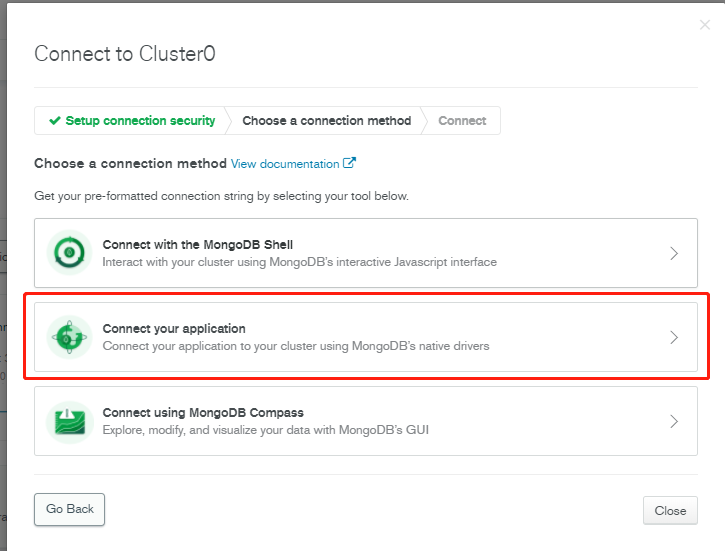Expand the Connect your application chevron
Viewport: 725px width, 551px height.
[674, 337]
